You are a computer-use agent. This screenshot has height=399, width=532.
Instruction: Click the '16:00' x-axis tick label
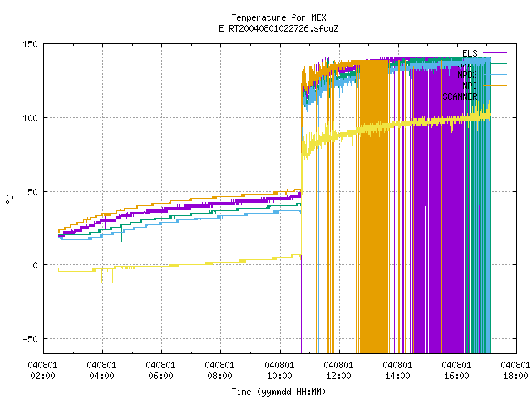(x=456, y=377)
